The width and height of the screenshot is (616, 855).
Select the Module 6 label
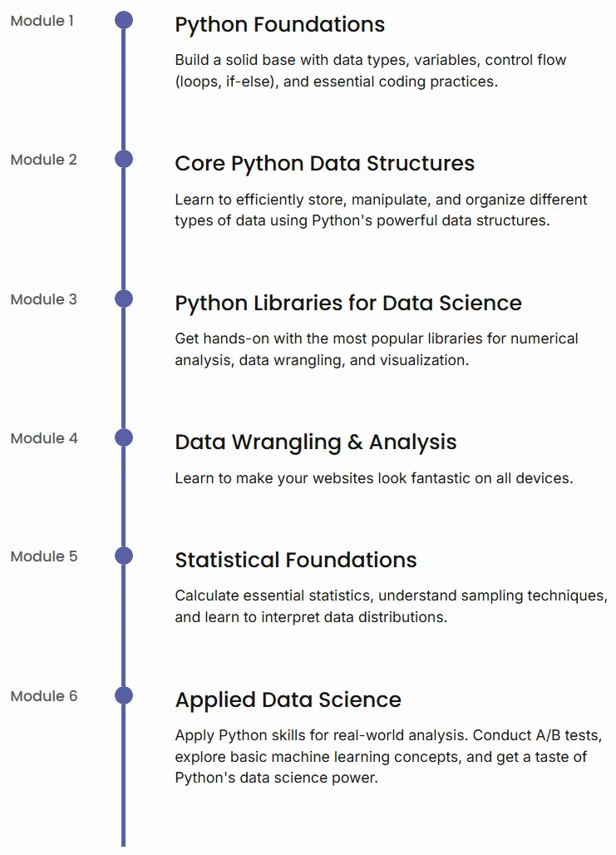pyautogui.click(x=44, y=696)
